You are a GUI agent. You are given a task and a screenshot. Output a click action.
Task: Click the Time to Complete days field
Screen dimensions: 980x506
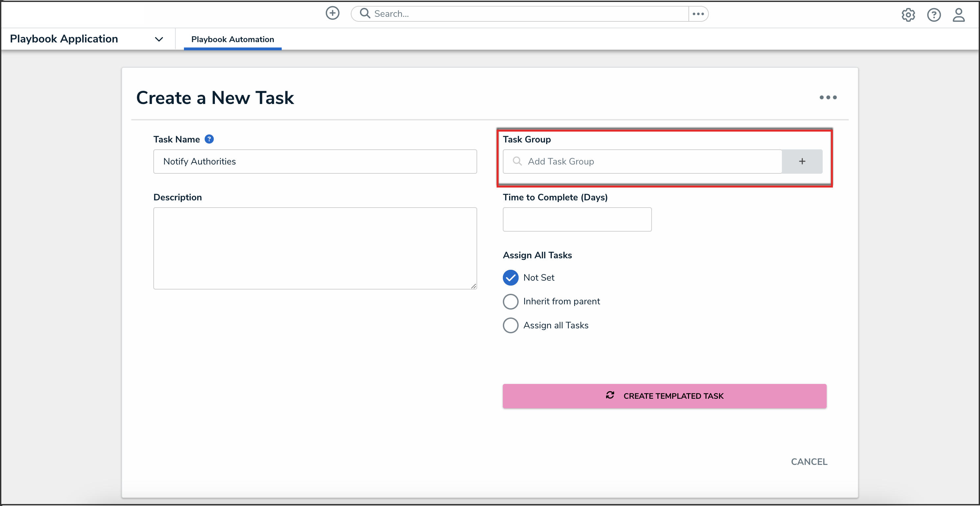(x=577, y=219)
